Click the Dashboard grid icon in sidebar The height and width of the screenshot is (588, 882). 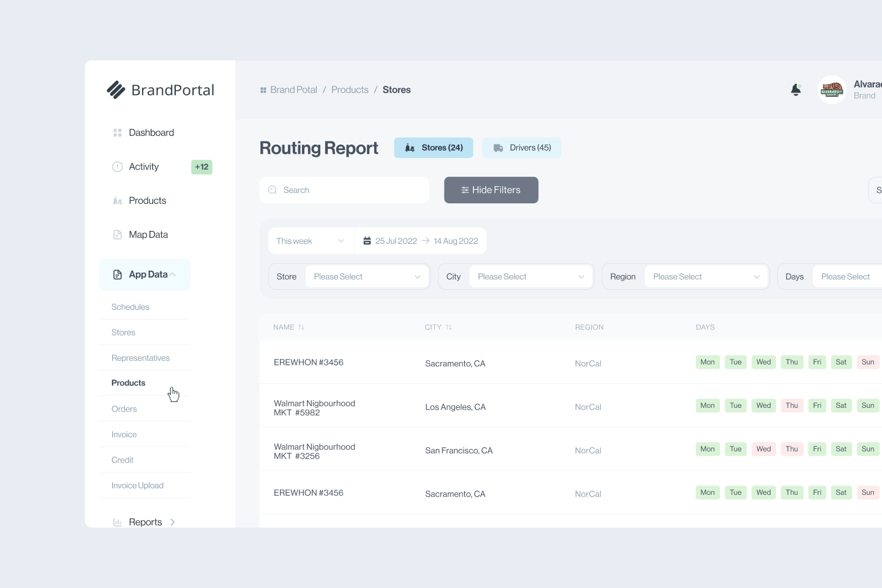coord(118,133)
